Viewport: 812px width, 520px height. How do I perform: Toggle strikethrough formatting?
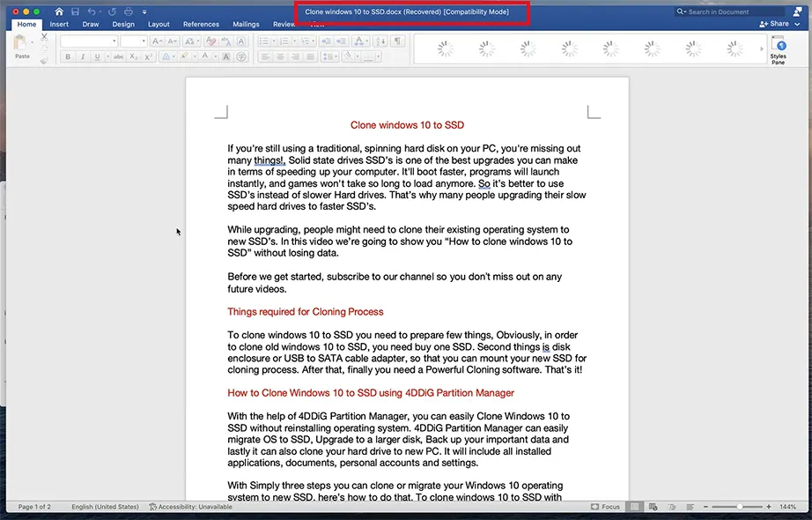pos(119,56)
